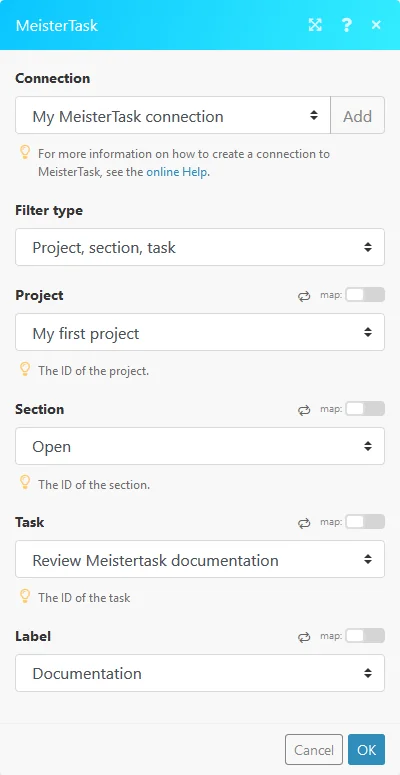400x775 pixels.
Task: Click the refresh icon next to Project
Action: pos(304,296)
